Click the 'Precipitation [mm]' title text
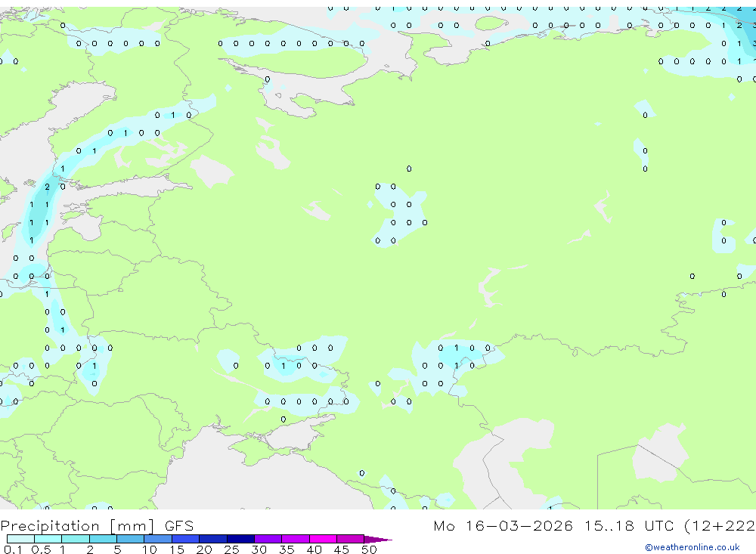 click(77, 526)
